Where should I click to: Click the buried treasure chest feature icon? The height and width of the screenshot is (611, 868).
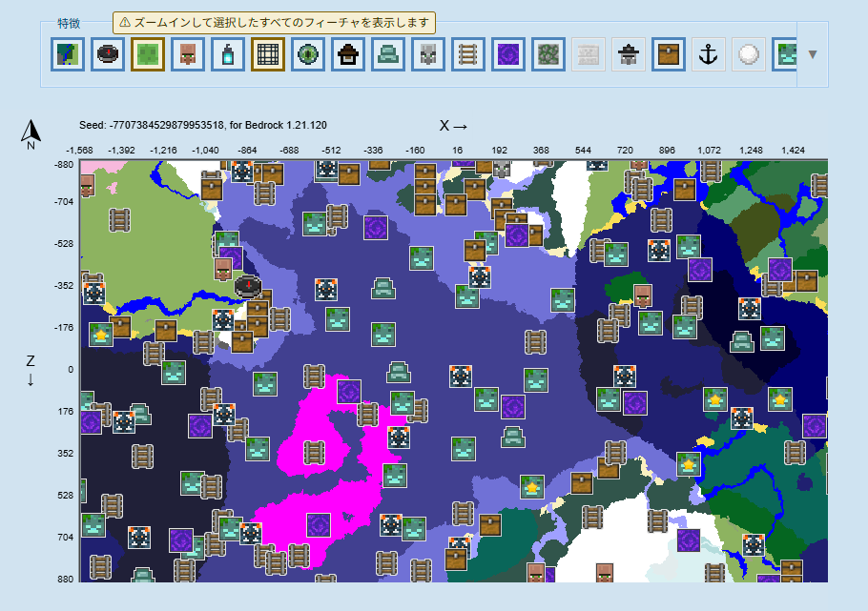click(669, 54)
